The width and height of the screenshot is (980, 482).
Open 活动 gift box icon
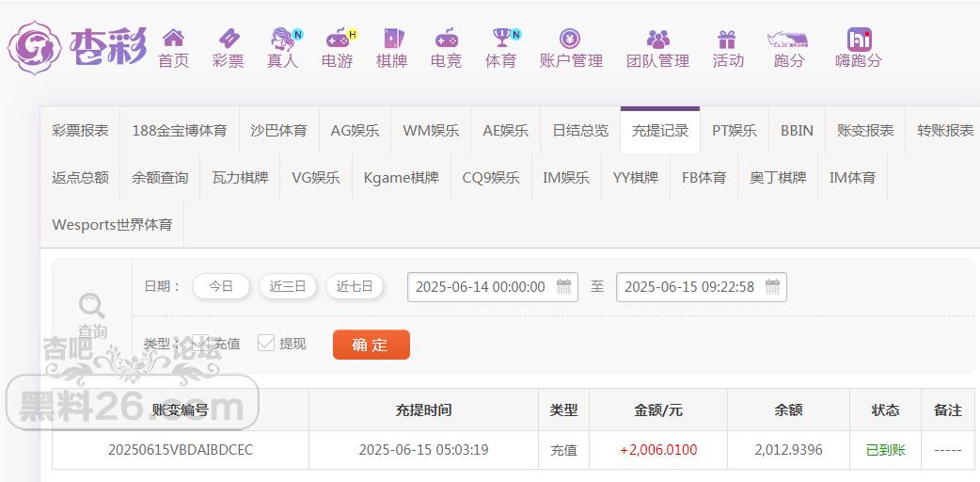tap(727, 40)
